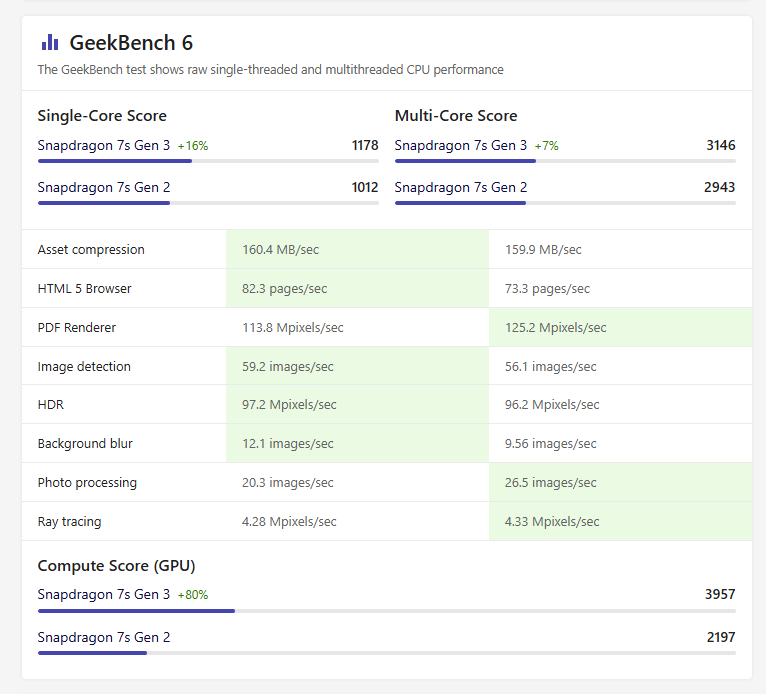Click the multi-core score value 2943
This screenshot has width=766, height=694.
(719, 188)
